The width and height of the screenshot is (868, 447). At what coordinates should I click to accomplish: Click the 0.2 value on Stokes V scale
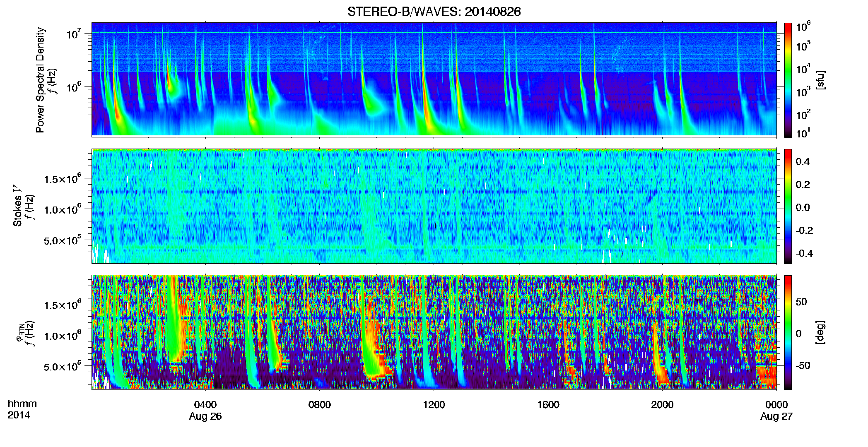(803, 184)
